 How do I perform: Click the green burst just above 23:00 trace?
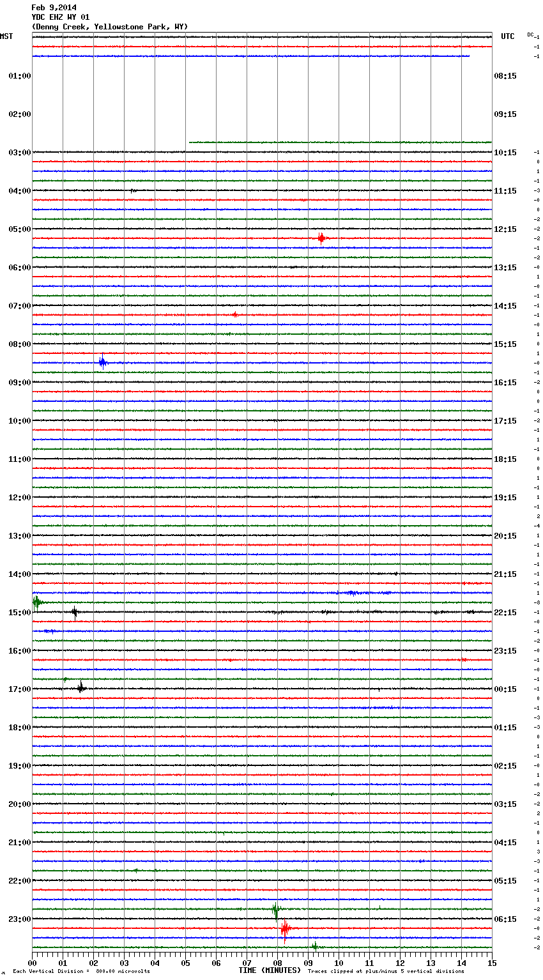click(x=275, y=908)
